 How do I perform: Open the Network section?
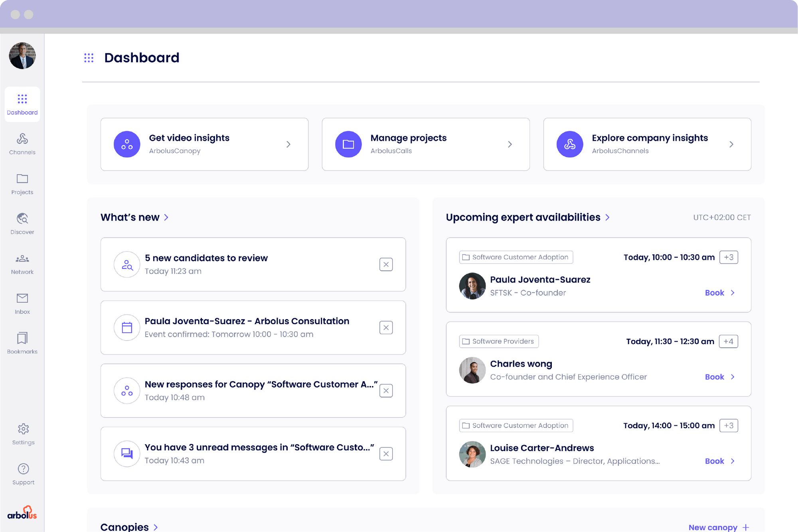[22, 264]
